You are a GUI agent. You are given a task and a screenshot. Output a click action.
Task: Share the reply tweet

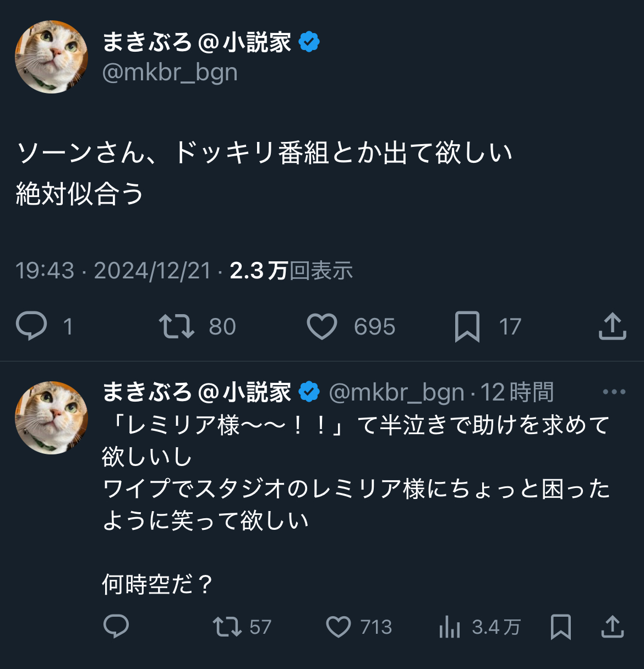(612, 627)
